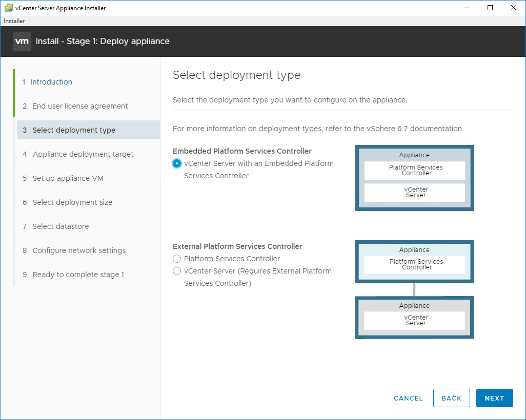This screenshot has width=526, height=420.
Task: Open the Installer menu
Action: [14, 21]
